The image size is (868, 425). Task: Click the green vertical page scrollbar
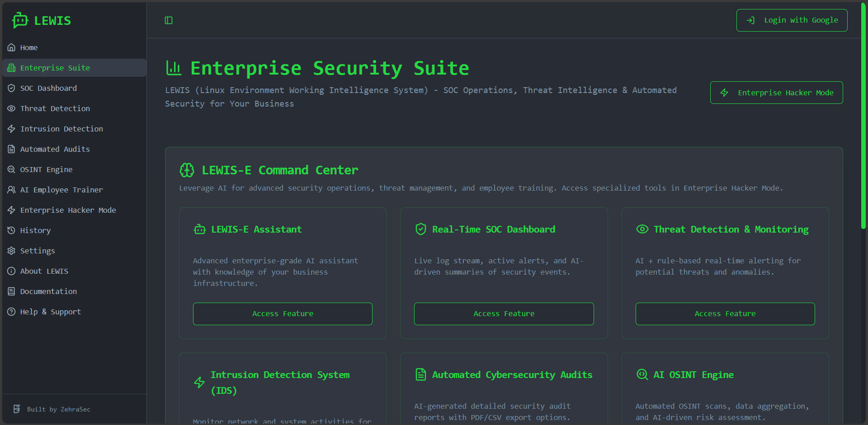tap(863, 117)
